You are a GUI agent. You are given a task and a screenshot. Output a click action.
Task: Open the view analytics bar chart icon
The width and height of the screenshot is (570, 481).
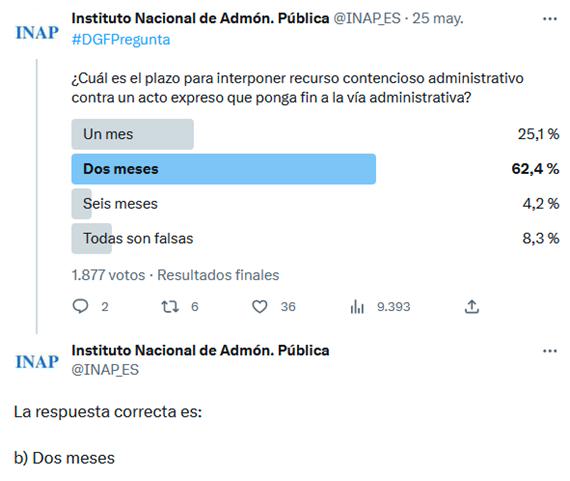point(357,306)
